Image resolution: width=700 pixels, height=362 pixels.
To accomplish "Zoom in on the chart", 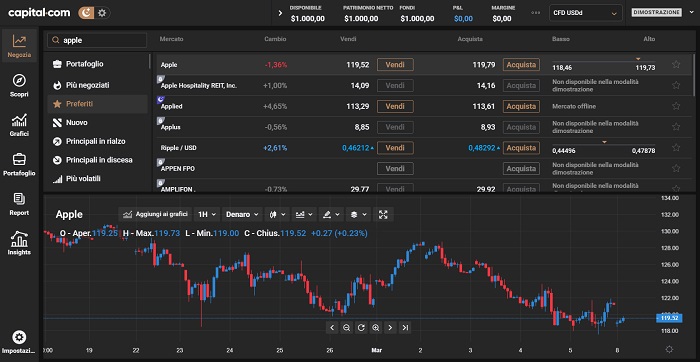I will [375, 328].
